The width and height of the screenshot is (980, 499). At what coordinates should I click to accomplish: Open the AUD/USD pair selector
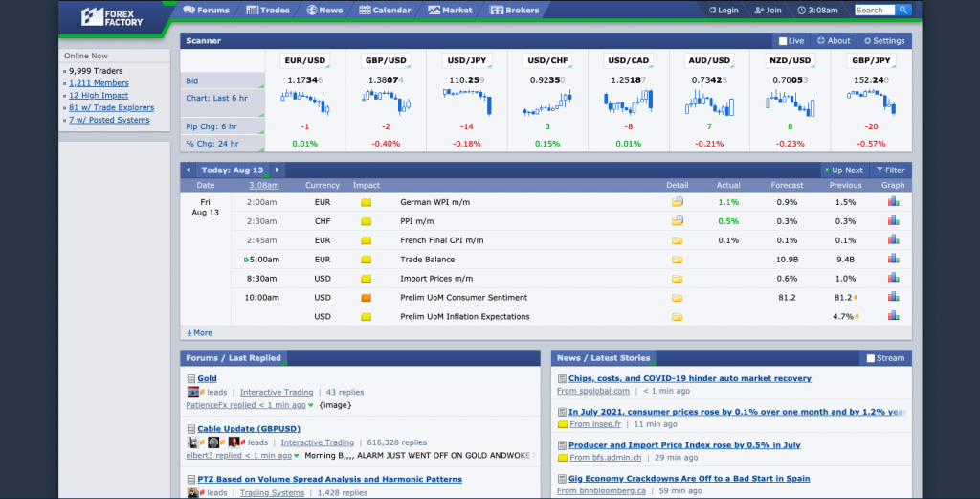[709, 60]
